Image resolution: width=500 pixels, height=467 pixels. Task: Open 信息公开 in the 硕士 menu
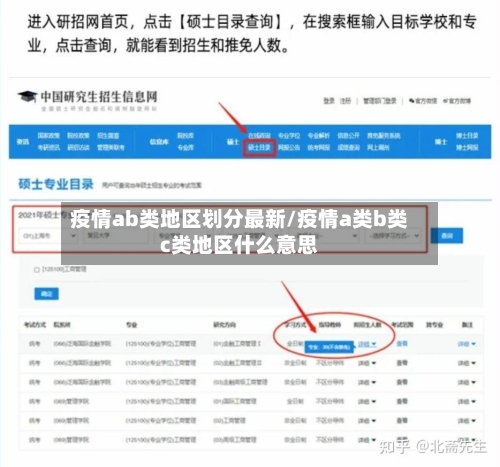(x=348, y=136)
